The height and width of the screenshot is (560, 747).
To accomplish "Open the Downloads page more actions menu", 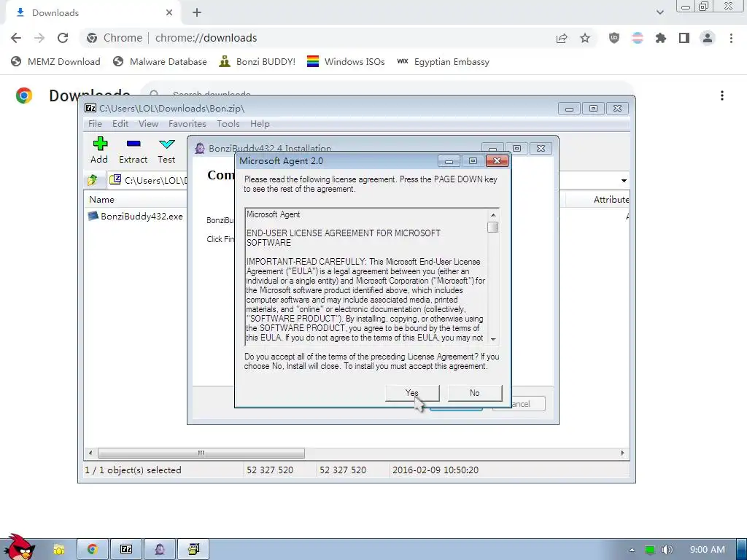I will (722, 96).
